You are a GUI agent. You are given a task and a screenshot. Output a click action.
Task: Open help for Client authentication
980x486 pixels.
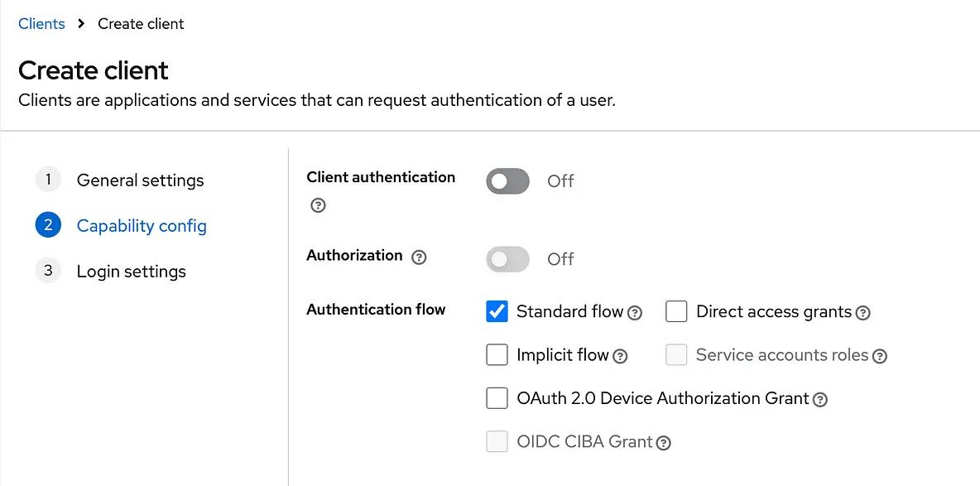(318, 206)
